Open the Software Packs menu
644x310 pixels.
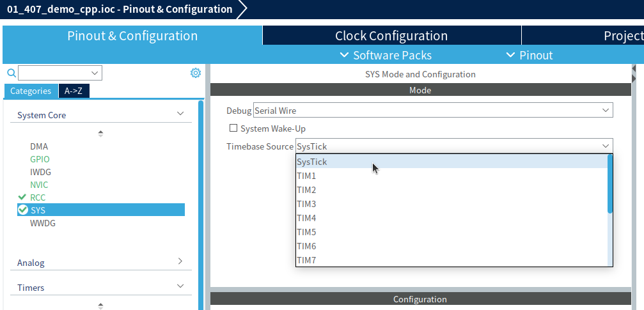pos(386,55)
